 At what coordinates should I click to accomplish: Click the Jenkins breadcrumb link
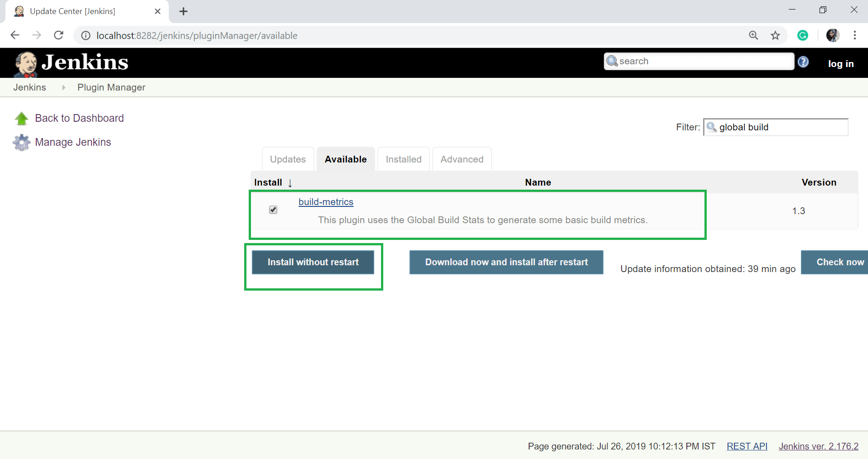30,87
